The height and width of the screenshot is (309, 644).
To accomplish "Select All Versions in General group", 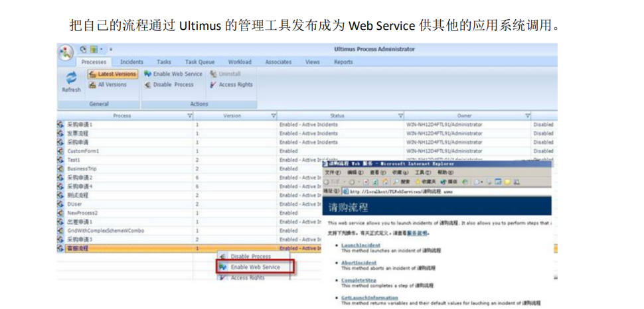I will (108, 84).
